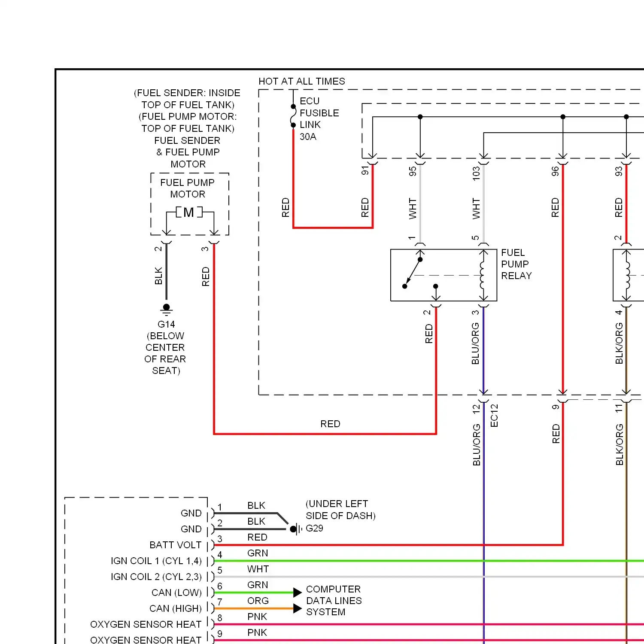This screenshot has width=644, height=644.
Task: Click 'IGN COIL 1 (CYL 1,4)' label
Action: point(156,561)
